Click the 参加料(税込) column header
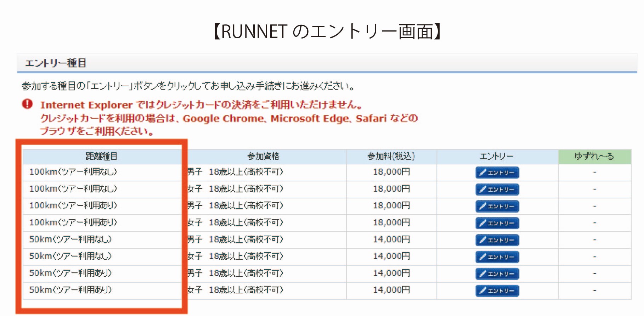644x316 pixels. (391, 156)
